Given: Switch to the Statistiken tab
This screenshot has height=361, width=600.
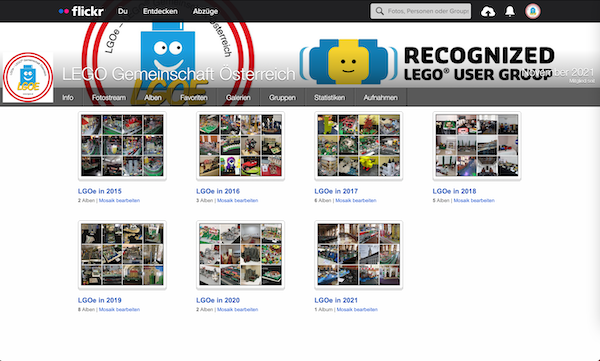Looking at the screenshot, I should pyautogui.click(x=329, y=98).
